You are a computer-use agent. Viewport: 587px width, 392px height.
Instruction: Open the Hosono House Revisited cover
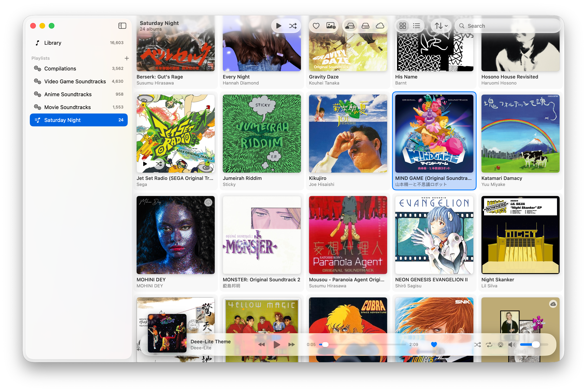tap(520, 43)
